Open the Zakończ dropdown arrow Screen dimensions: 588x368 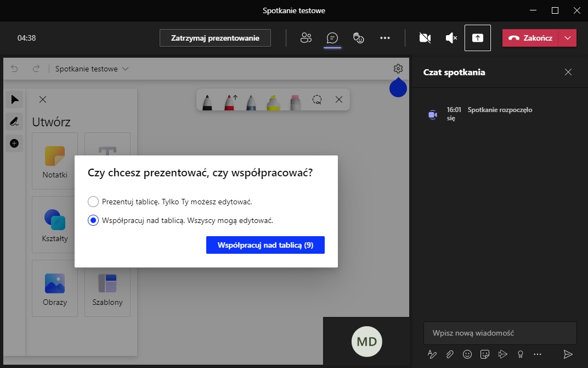click(x=568, y=38)
